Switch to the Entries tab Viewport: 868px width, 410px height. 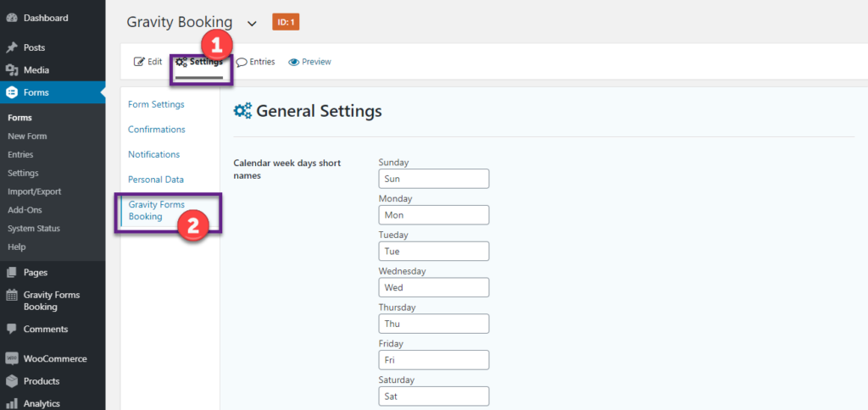pos(255,62)
